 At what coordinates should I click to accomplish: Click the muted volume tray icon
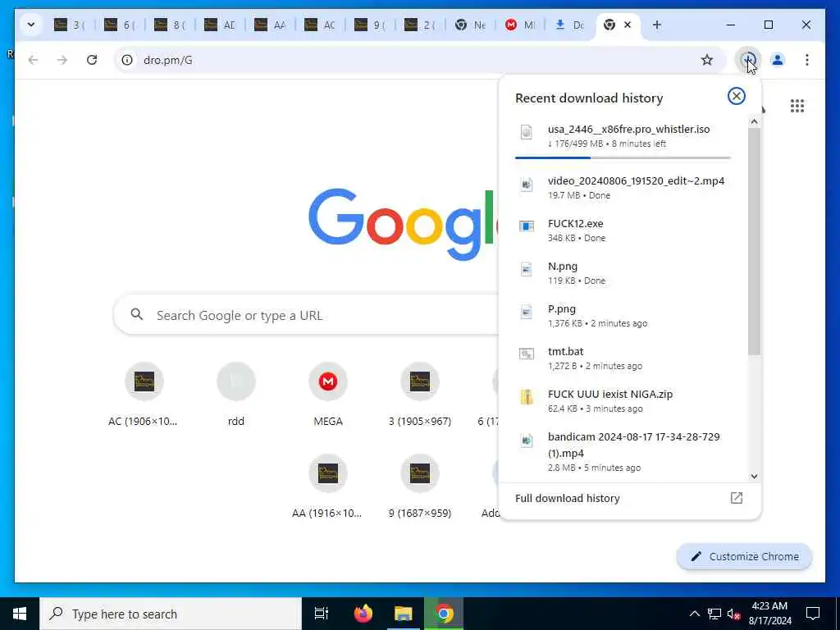pyautogui.click(x=734, y=614)
